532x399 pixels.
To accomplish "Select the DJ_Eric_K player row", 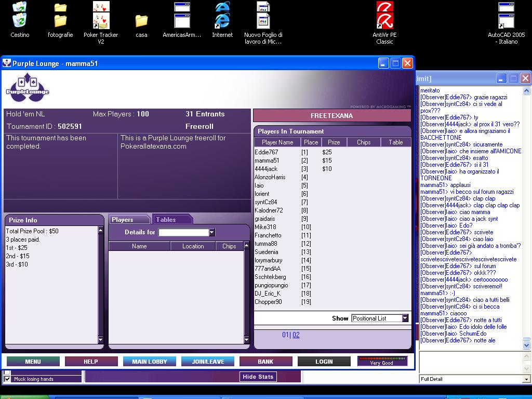I will tap(332, 294).
